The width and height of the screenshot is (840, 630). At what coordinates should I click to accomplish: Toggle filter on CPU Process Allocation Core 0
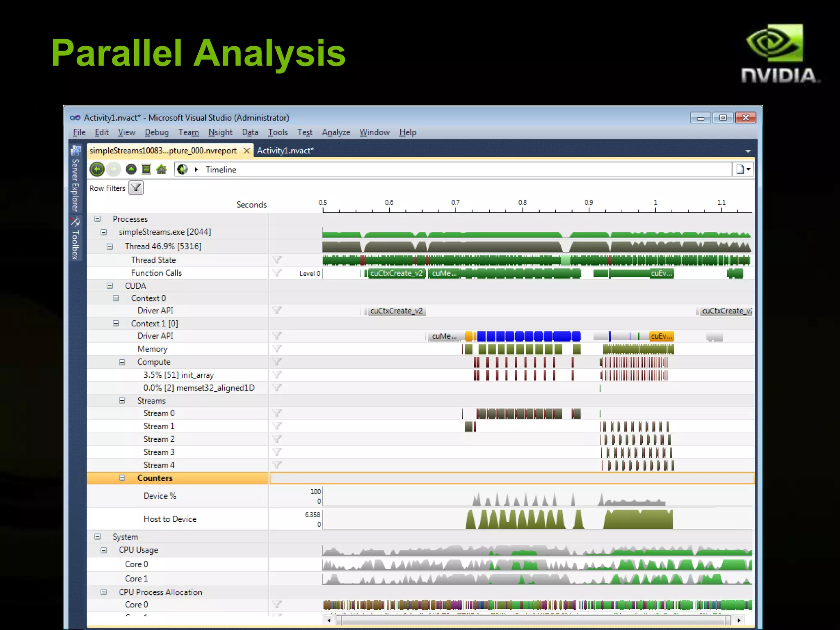(277, 604)
